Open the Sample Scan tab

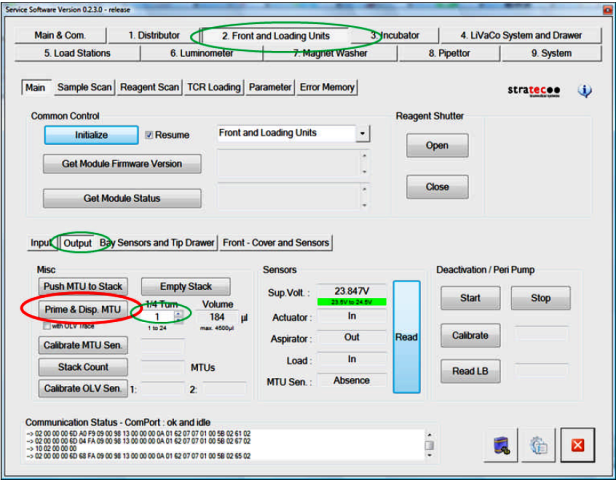point(85,87)
